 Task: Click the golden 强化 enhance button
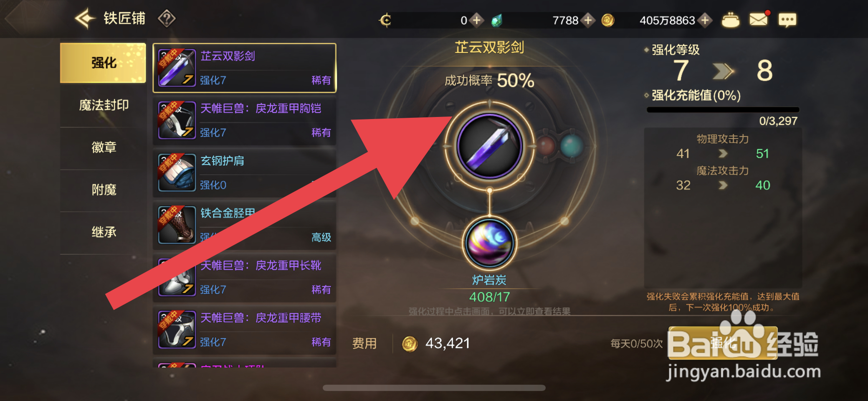coord(722,343)
